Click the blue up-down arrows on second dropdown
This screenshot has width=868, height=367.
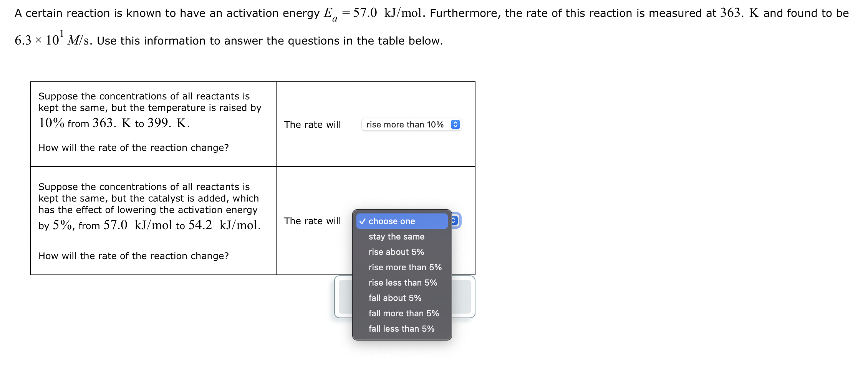pos(454,221)
